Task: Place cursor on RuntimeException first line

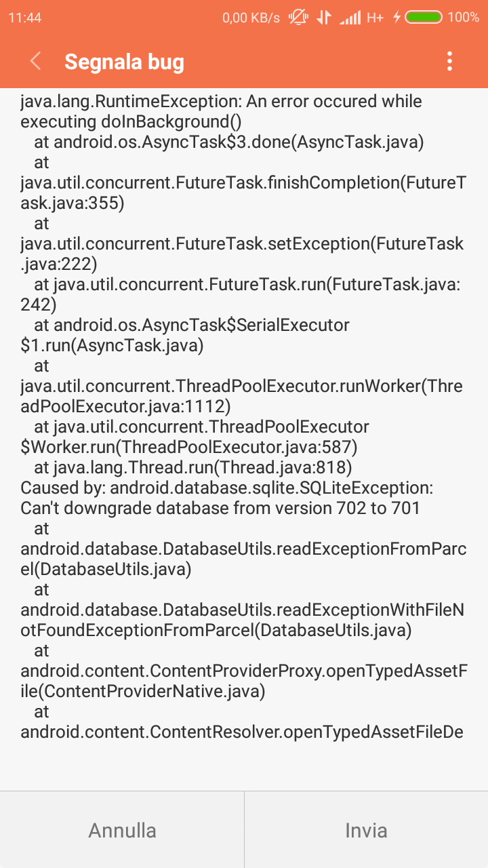Action: coord(222,102)
